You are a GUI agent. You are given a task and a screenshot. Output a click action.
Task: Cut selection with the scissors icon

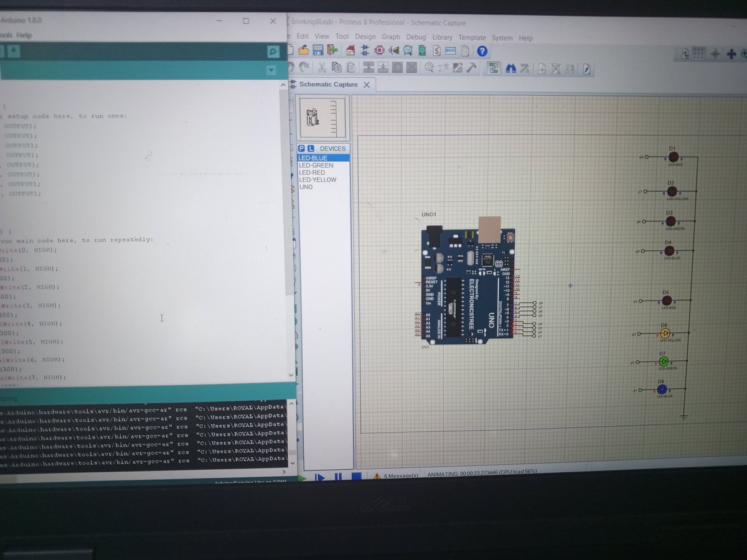[322, 68]
